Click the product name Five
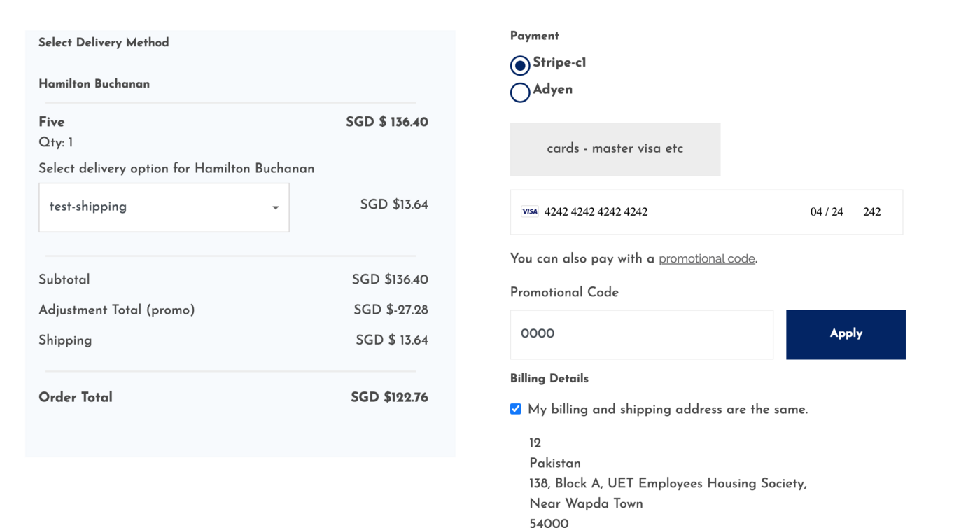Image resolution: width=980 pixels, height=528 pixels. [51, 122]
